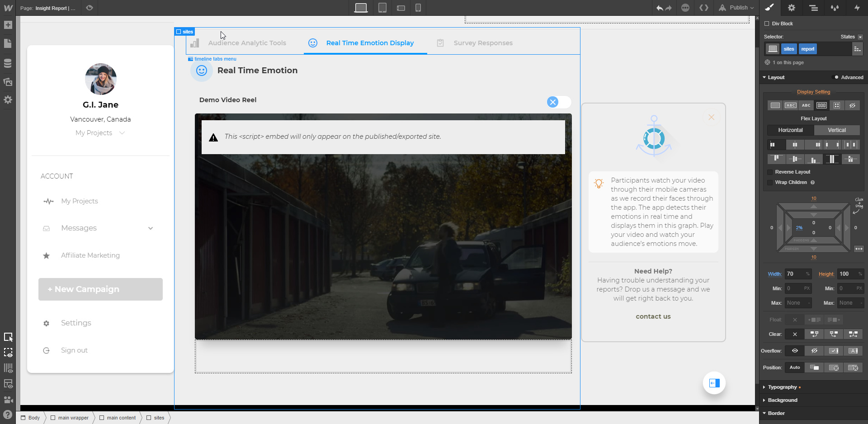The width and height of the screenshot is (868, 424).
Task: Select the 'report' class chip
Action: pos(808,49)
